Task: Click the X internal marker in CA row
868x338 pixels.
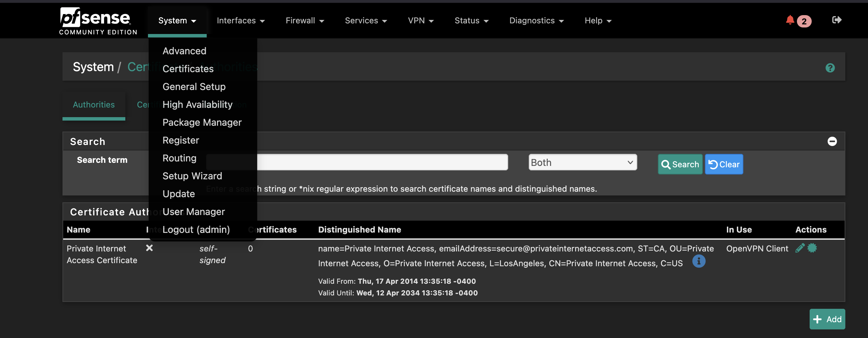Action: (x=149, y=248)
